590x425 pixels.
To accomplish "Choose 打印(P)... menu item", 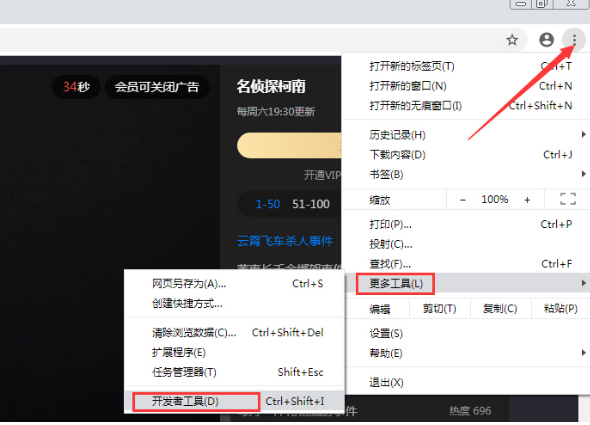I will (467, 224).
